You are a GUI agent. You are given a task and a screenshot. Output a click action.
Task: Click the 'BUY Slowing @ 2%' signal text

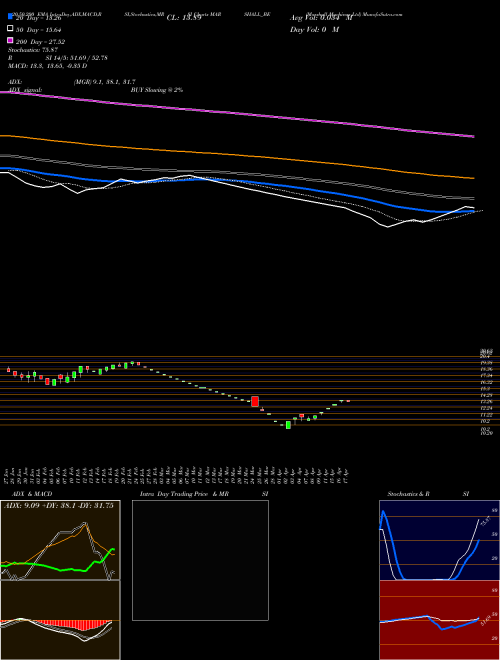[157, 90]
